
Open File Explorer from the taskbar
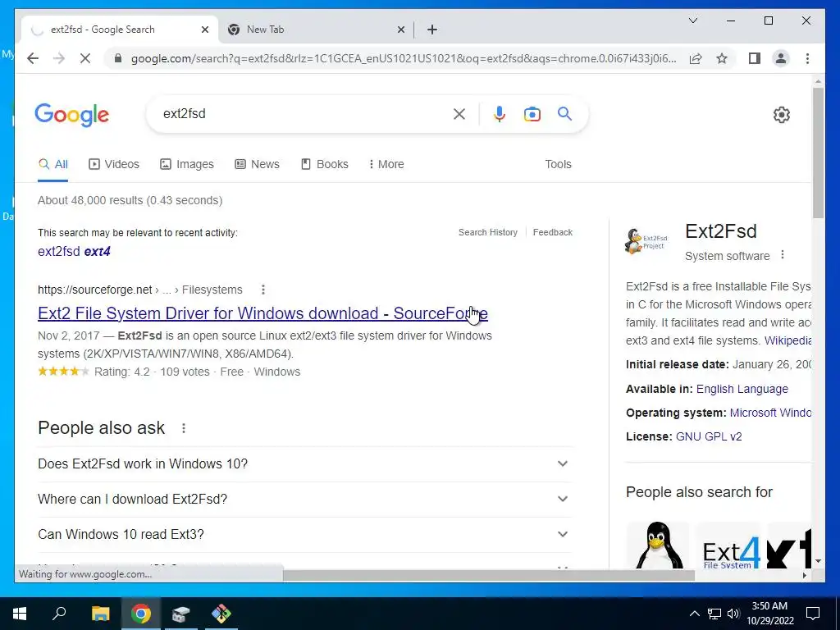(100, 614)
